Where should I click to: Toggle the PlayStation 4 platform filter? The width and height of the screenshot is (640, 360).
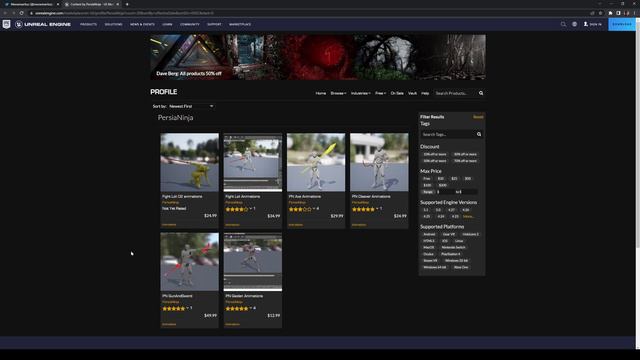(451, 254)
